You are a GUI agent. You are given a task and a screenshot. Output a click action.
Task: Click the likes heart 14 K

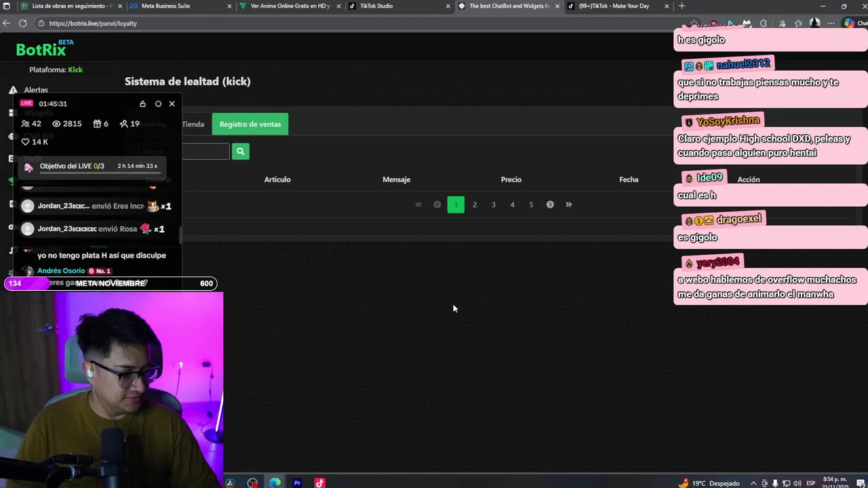coord(35,142)
